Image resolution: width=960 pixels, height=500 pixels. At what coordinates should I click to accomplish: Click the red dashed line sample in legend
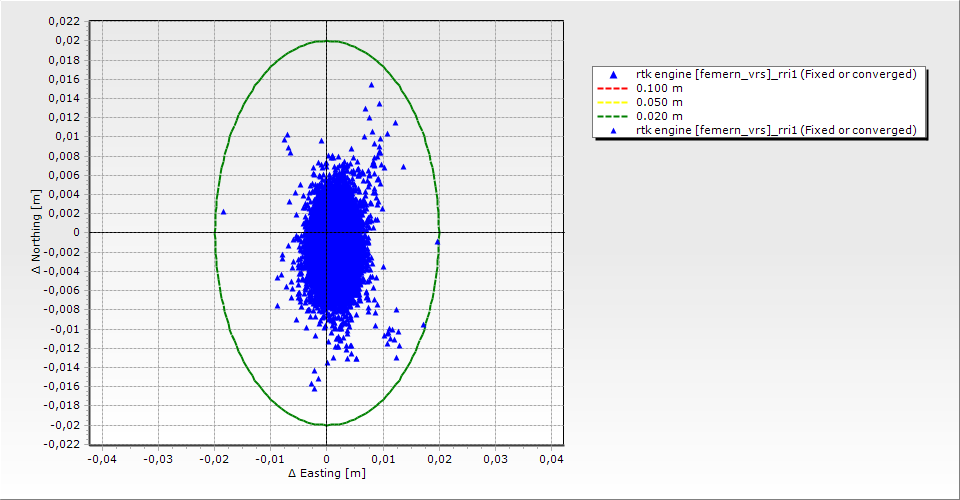click(613, 88)
